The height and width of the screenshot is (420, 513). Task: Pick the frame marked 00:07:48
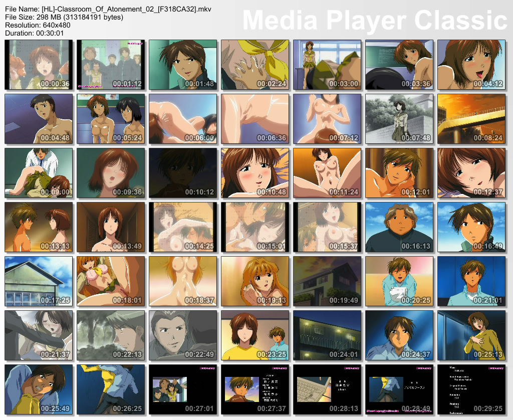[x=399, y=119]
